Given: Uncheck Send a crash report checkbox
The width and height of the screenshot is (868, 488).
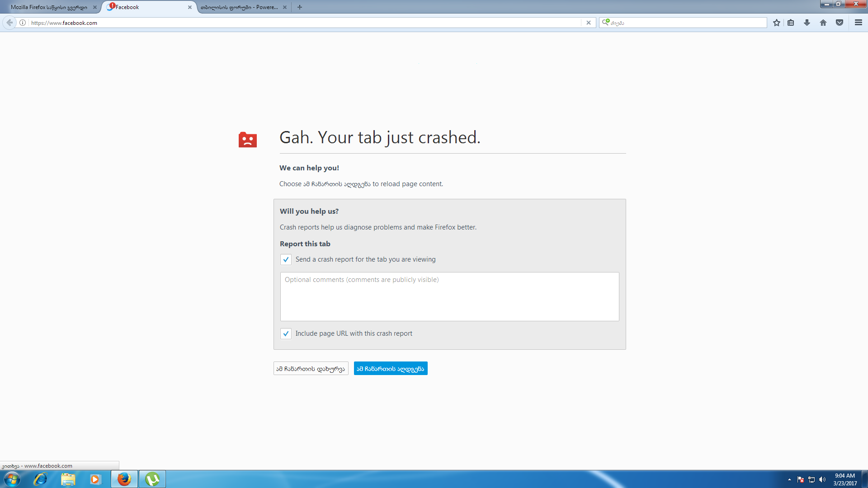Looking at the screenshot, I should coord(286,259).
